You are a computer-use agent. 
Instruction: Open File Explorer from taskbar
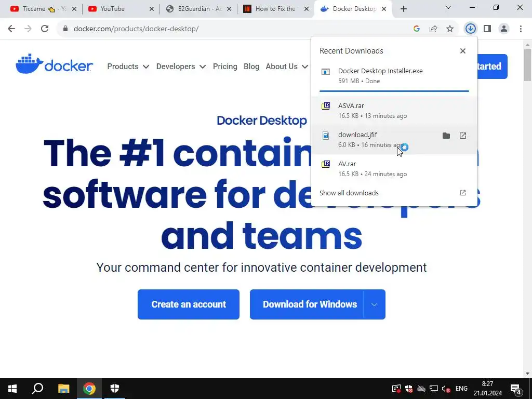click(63, 389)
